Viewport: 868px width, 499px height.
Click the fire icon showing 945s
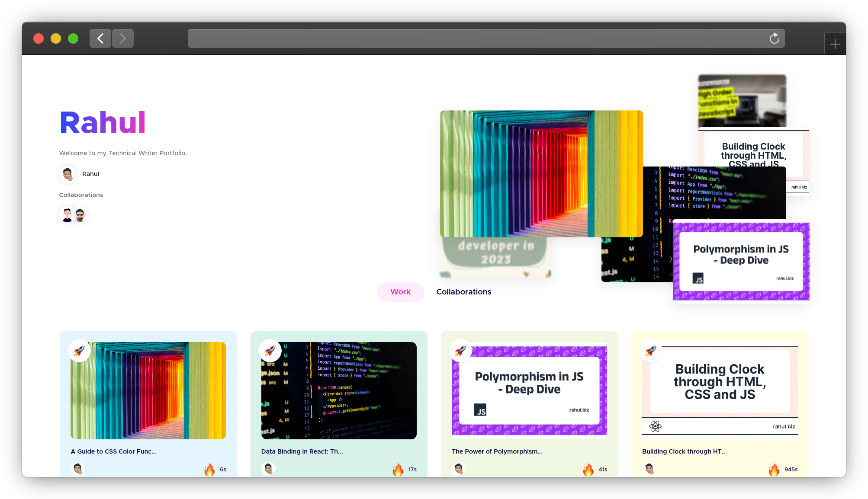pyautogui.click(x=774, y=470)
